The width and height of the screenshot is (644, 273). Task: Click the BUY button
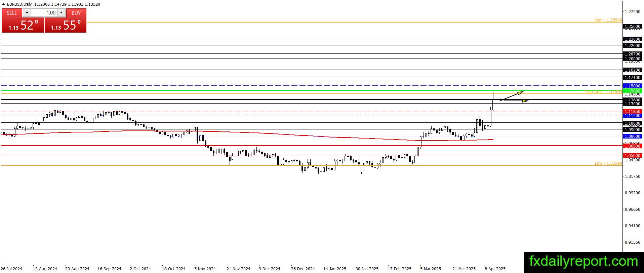[76, 13]
